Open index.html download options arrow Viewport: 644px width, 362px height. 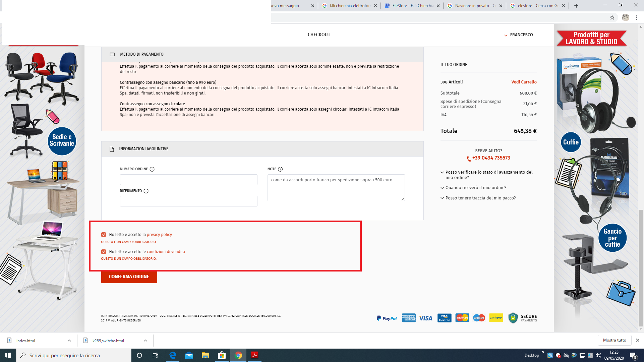click(x=69, y=341)
